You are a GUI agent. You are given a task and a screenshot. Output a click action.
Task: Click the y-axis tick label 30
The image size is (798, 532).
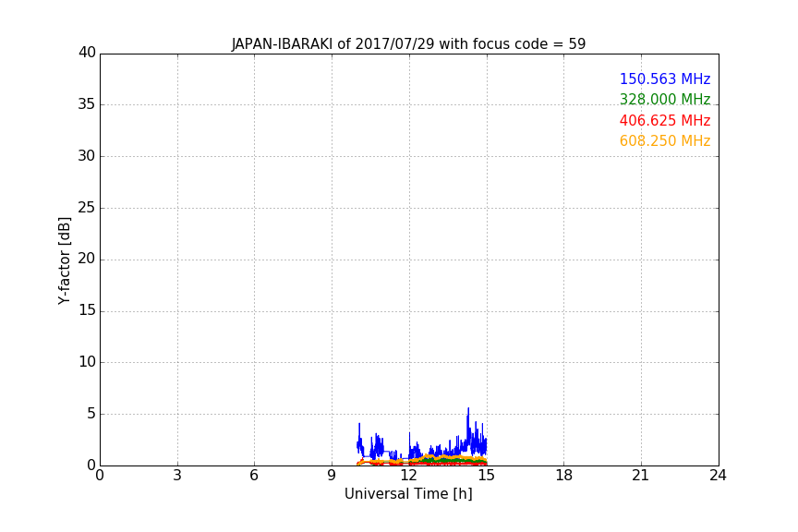pyautogui.click(x=87, y=156)
